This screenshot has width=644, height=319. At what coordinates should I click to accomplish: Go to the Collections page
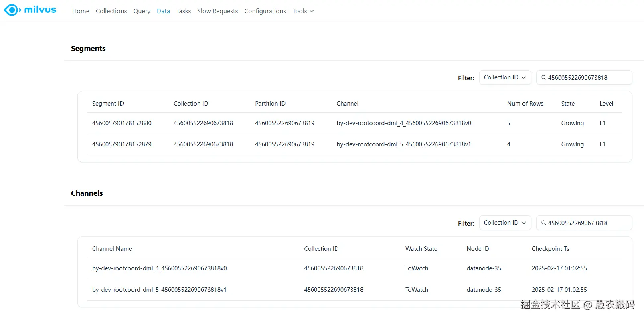coord(111,11)
